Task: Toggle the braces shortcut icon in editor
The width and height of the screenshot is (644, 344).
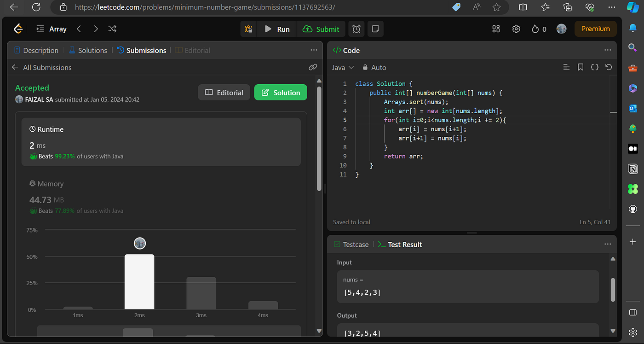Action: [594, 67]
